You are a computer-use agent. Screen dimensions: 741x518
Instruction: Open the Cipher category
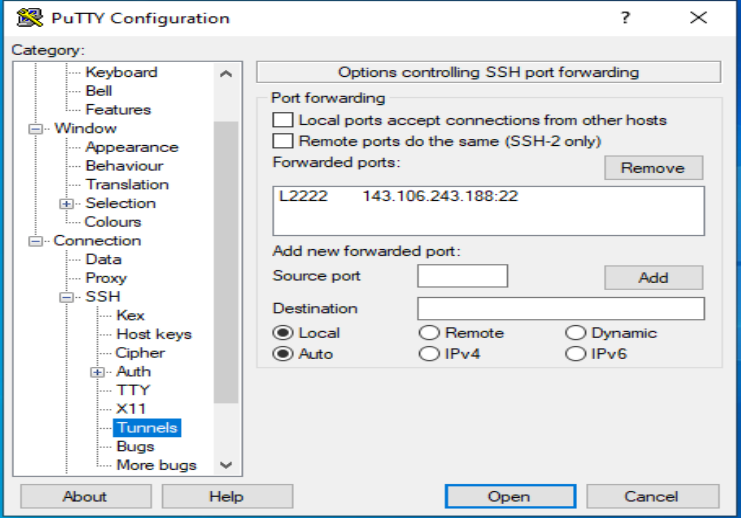(140, 353)
